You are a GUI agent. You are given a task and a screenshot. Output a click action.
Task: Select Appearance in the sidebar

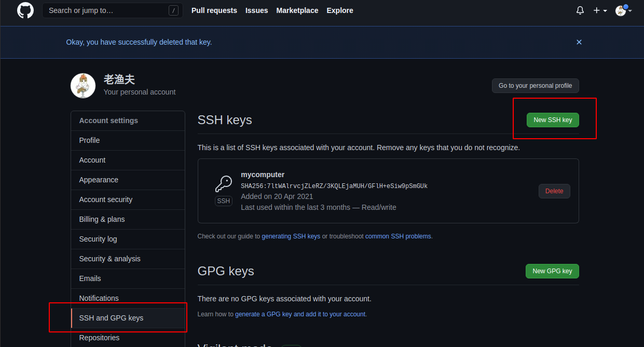tap(128, 180)
